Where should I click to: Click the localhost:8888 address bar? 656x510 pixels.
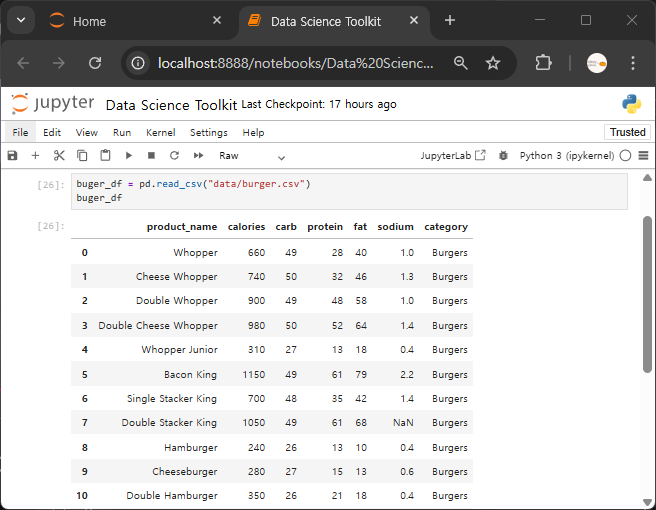(x=295, y=63)
